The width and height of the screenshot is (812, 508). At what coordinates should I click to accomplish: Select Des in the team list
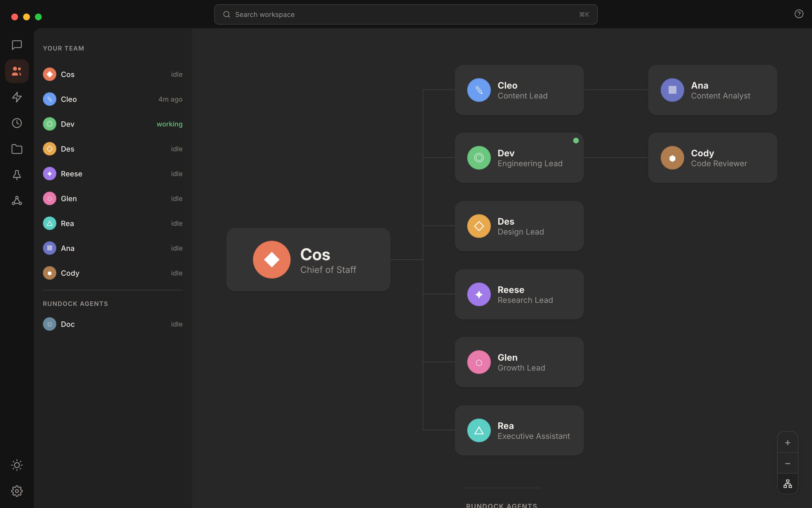113,149
